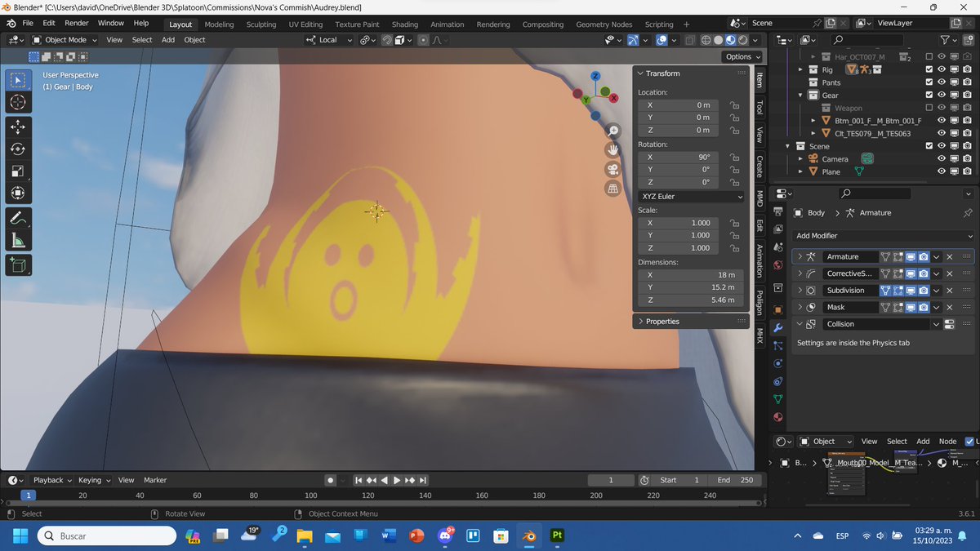Open the File menu
The height and width of the screenshot is (551, 980).
click(28, 24)
